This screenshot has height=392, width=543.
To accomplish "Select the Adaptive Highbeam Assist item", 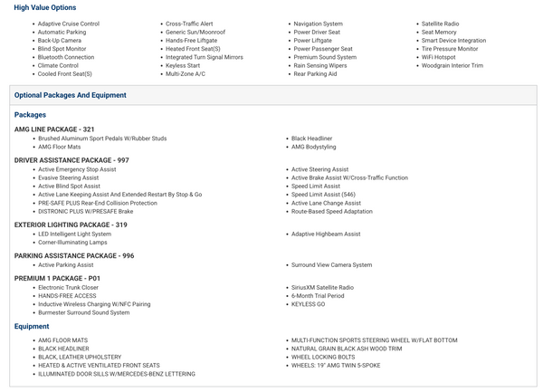I will (325, 234).
